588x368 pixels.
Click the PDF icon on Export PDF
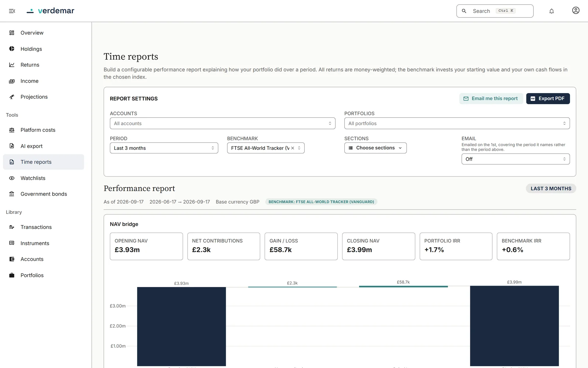(x=533, y=99)
